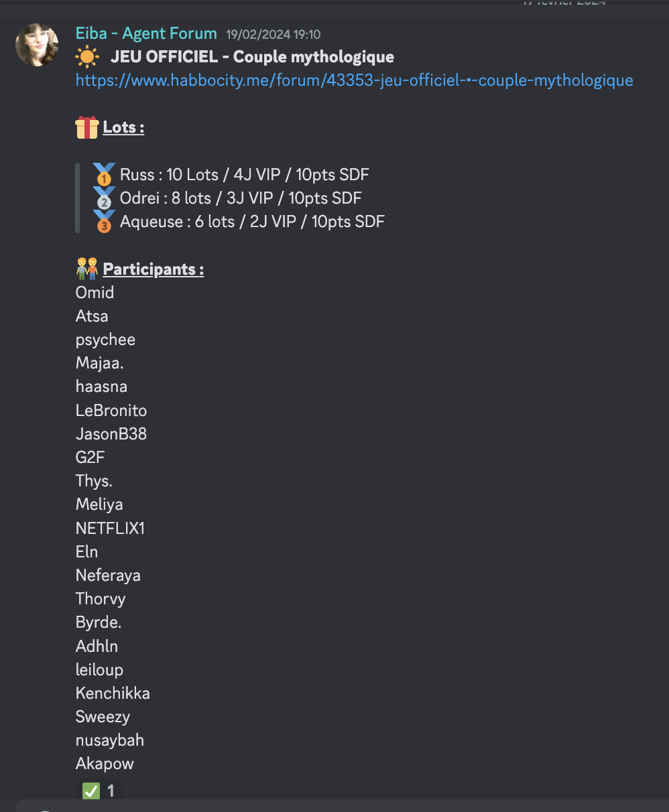The height and width of the screenshot is (812, 669).
Task: Toggle the green checkmark reaction
Action: click(x=99, y=791)
